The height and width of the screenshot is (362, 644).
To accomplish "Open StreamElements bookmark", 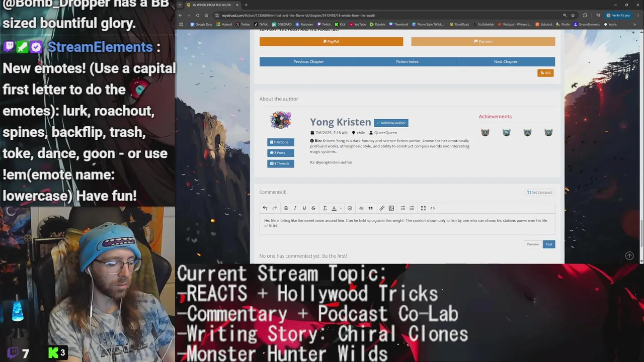I will click(x=587, y=24).
